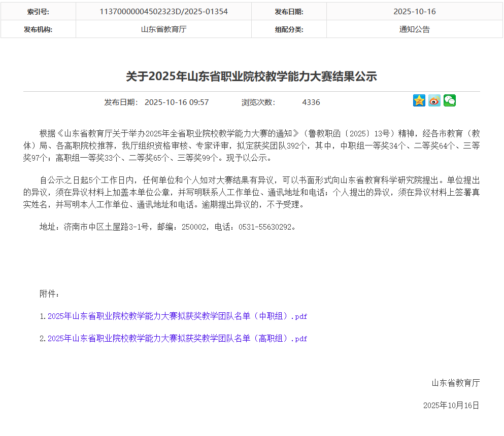The image size is (504, 436).
Task: Click the article title about 教学能力大赛结果公示
Action: point(251,77)
